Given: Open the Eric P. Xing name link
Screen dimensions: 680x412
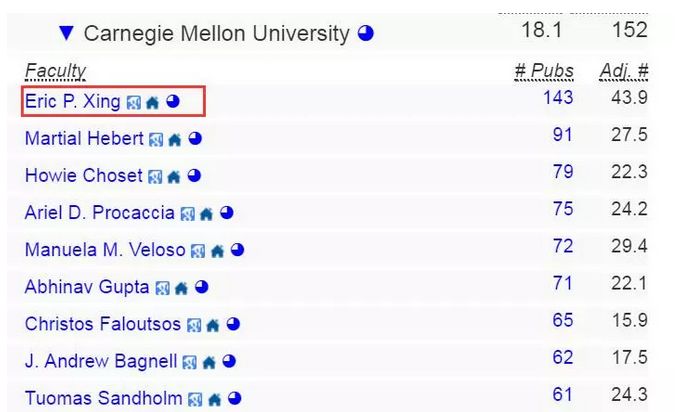Looking at the screenshot, I should tap(72, 101).
